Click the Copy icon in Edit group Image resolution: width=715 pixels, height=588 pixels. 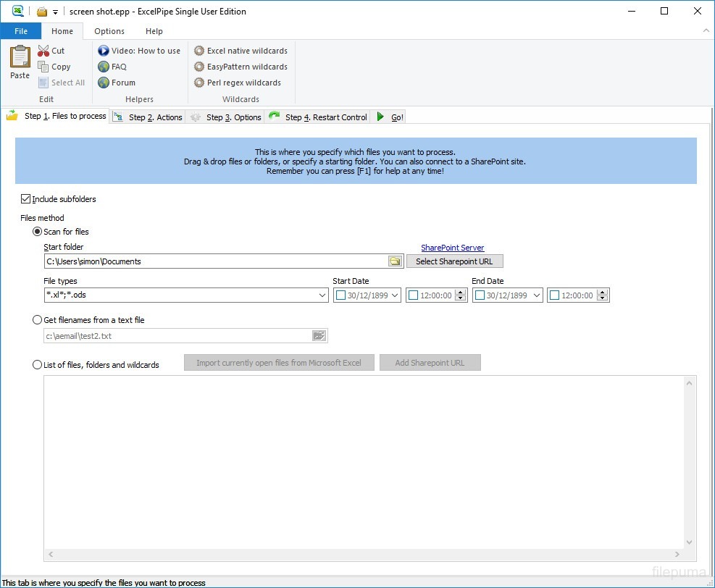click(x=43, y=67)
